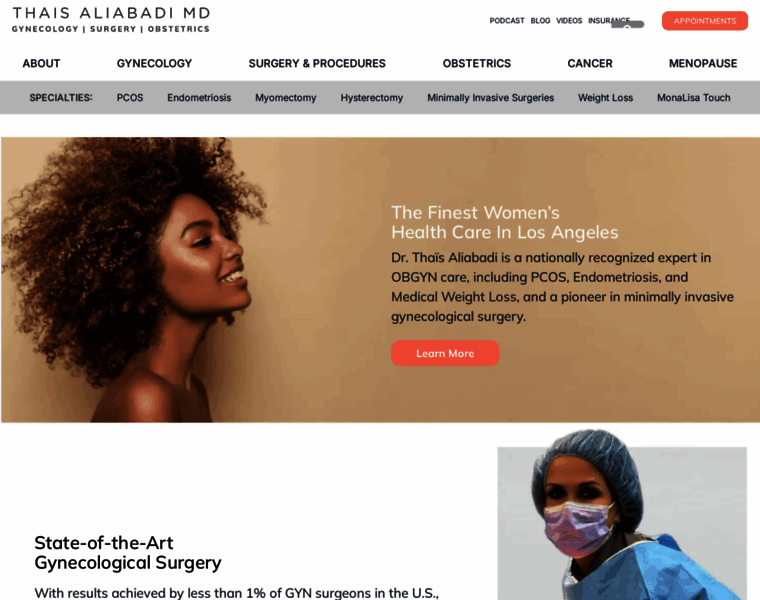Open the MonaLisa Touch specialty link
Viewport: 760px width, 600px height.
[x=694, y=98]
